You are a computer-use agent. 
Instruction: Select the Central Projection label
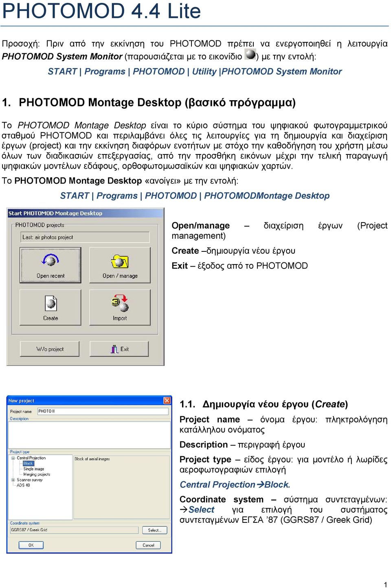tap(31, 458)
